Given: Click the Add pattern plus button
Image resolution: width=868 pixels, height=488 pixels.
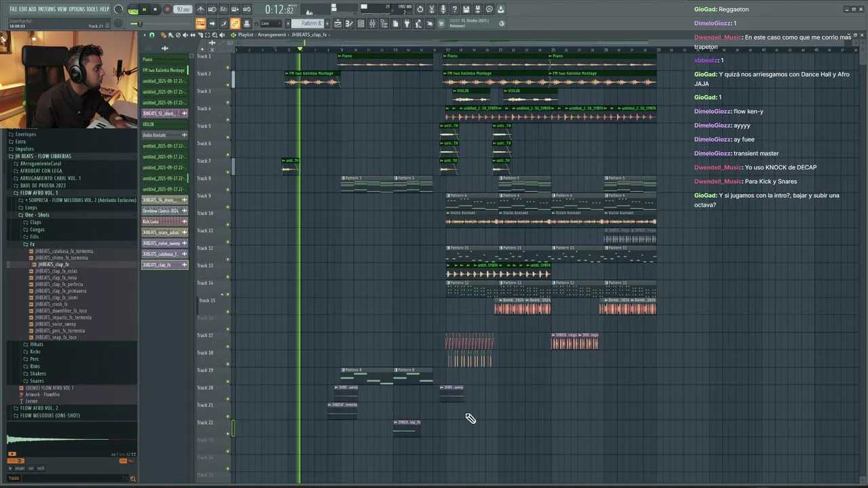Looking at the screenshot, I should pyautogui.click(x=328, y=24).
